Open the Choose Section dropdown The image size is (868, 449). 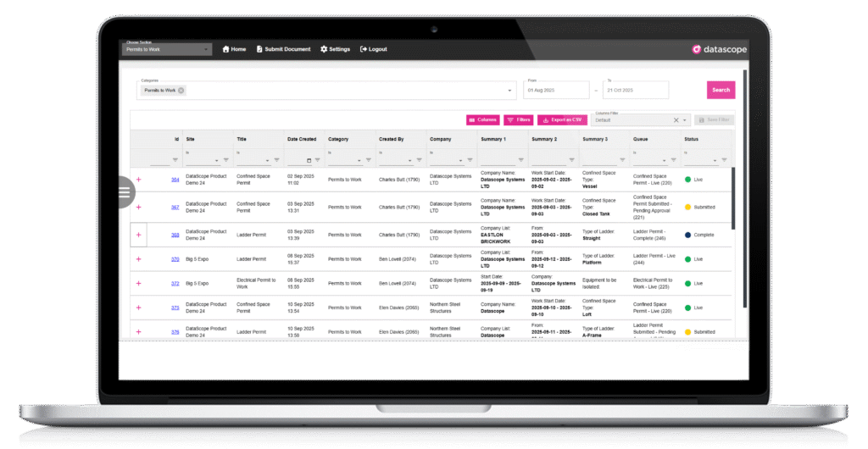pos(165,49)
